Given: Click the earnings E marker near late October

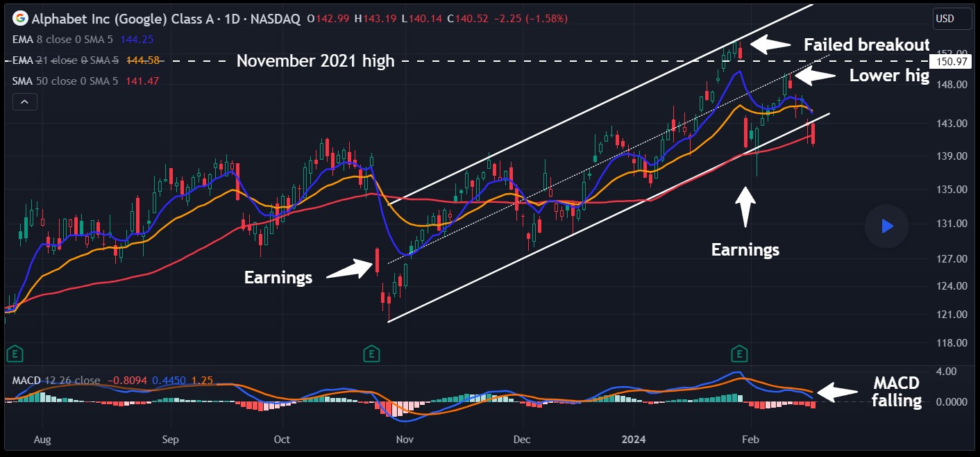Looking at the screenshot, I should tap(371, 354).
